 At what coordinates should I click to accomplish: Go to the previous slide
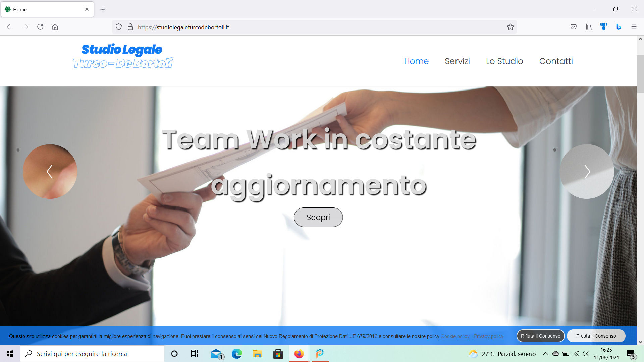[50, 172]
